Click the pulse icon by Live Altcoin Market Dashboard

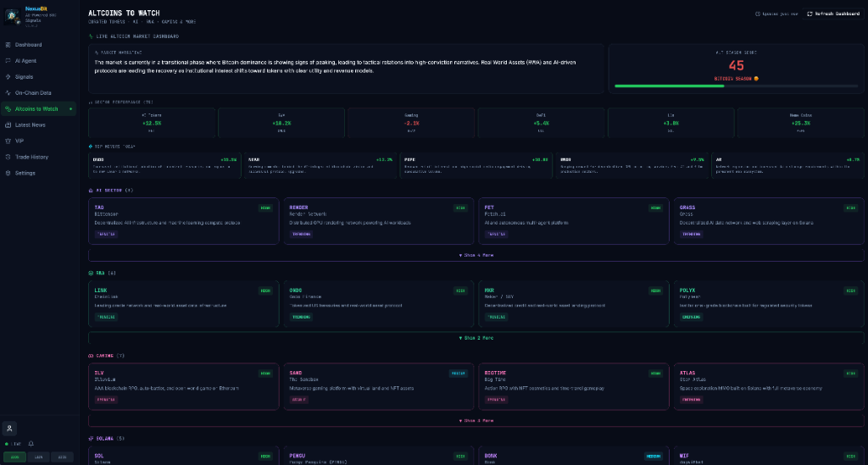pos(91,36)
